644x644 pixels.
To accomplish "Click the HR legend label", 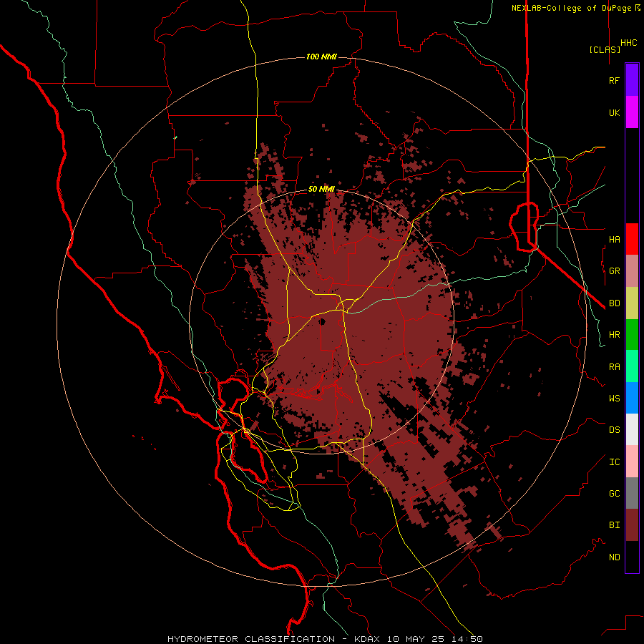I will [614, 335].
